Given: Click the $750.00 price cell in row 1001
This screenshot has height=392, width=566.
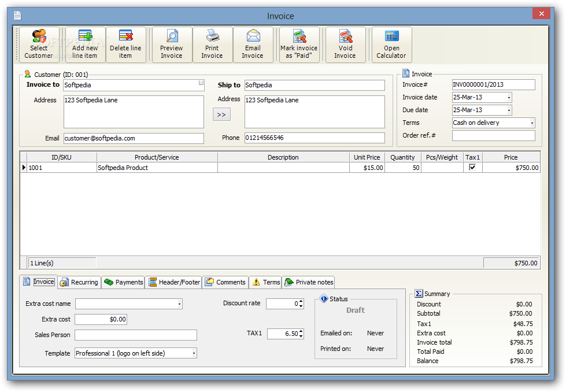Looking at the screenshot, I should [511, 168].
